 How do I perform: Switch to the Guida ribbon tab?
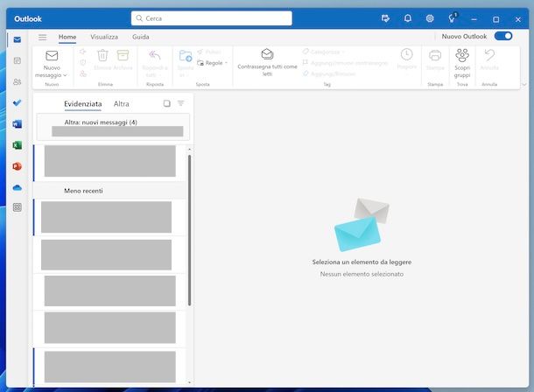click(141, 37)
